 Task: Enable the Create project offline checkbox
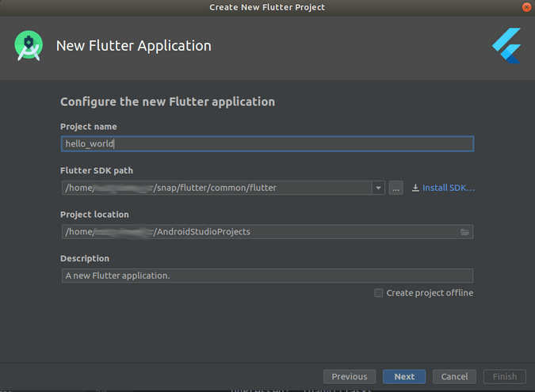pos(379,293)
